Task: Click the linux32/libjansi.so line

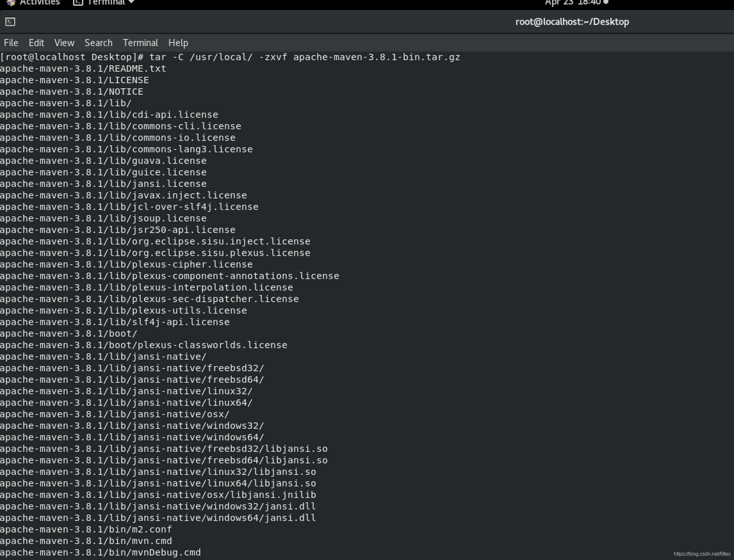Action: coord(158,472)
